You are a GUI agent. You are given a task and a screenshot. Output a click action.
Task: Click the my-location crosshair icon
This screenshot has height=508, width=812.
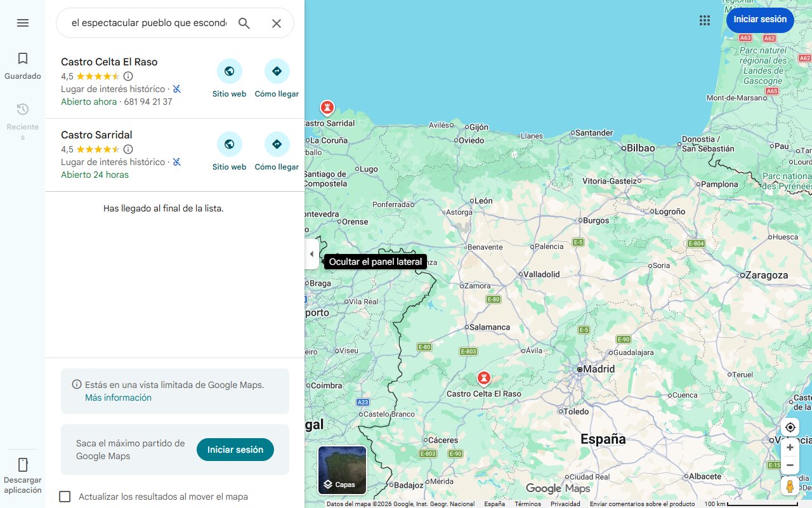790,427
